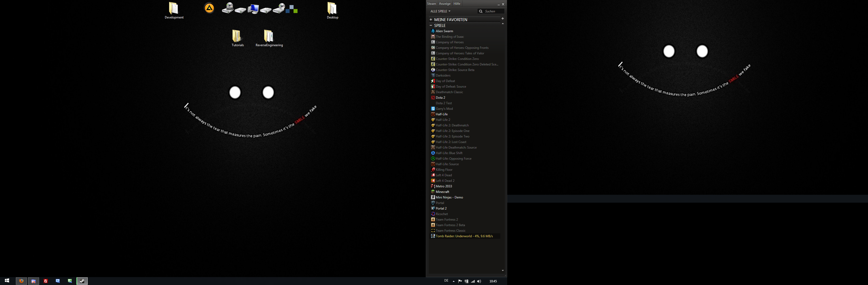Click the Alien Swarm game icon
Viewport: 868px width, 285px height.
click(433, 31)
